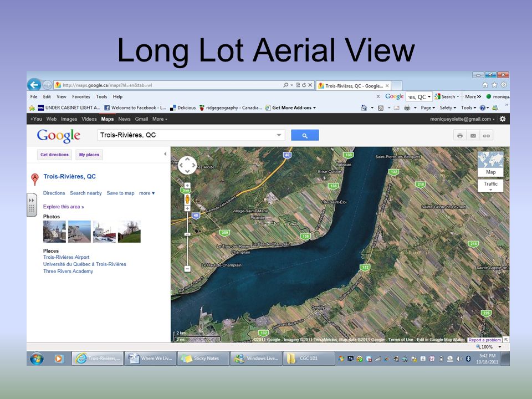Viewport: 532px width, 399px height.
Task: Print the map using the Google Maps printer icon
Action: (460, 136)
